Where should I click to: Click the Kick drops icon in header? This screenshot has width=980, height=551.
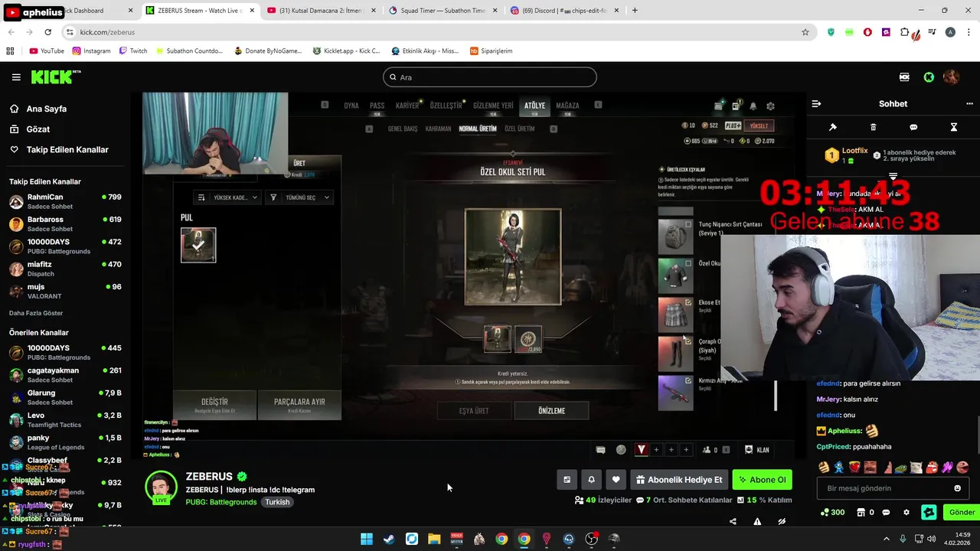point(904,77)
